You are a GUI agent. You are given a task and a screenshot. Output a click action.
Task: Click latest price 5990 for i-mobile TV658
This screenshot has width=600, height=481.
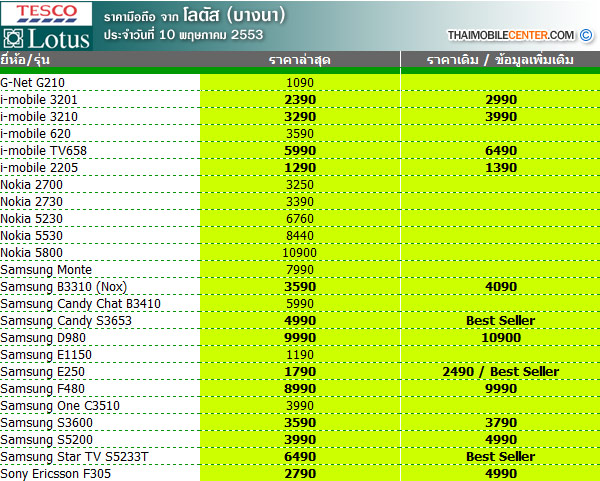[x=300, y=151]
